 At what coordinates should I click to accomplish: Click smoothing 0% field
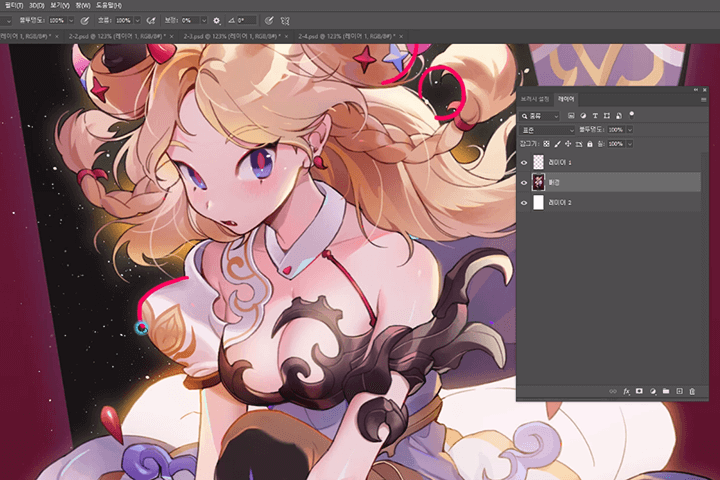190,21
